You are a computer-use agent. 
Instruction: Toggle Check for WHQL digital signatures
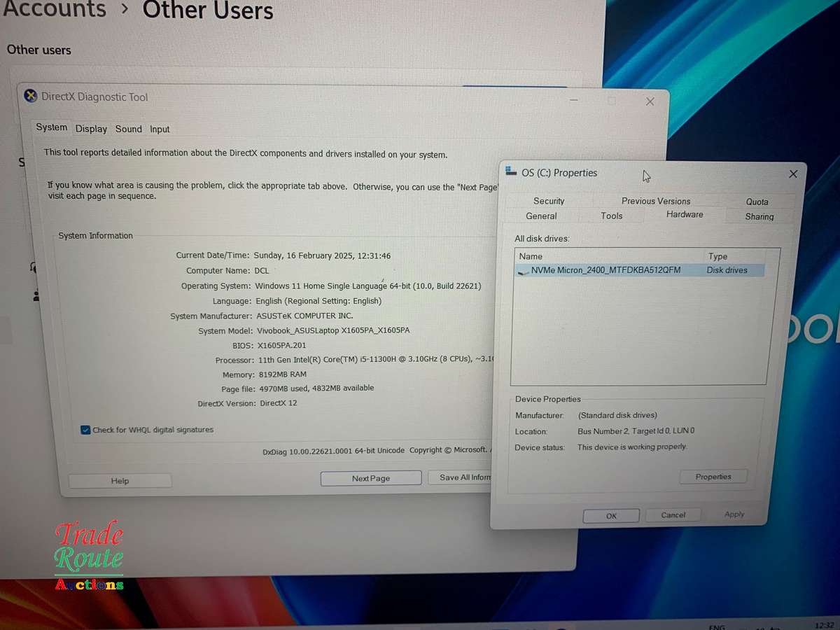[x=85, y=430]
